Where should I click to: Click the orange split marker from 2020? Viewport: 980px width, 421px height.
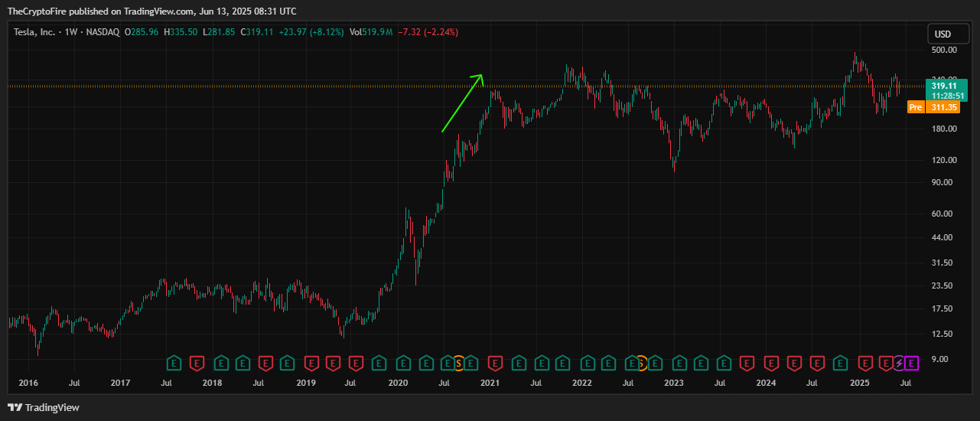tap(460, 363)
